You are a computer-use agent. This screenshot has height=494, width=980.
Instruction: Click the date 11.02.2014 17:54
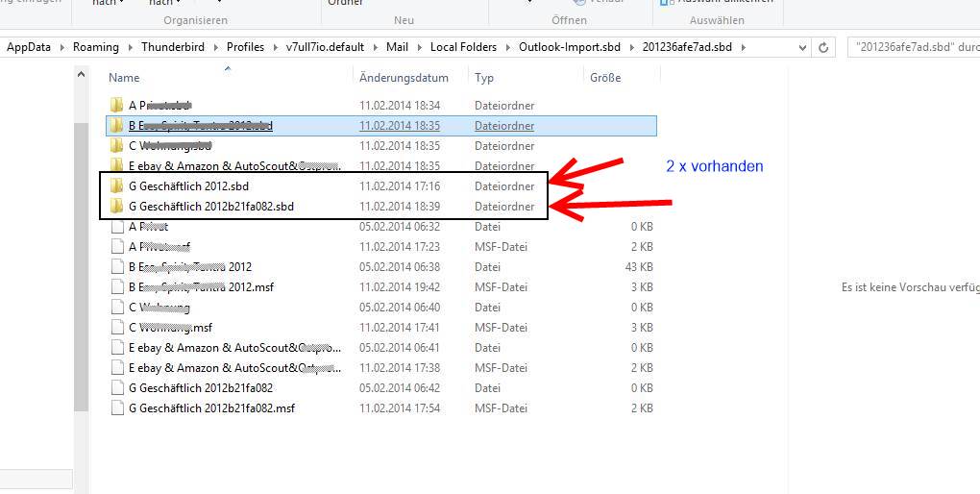pyautogui.click(x=400, y=408)
